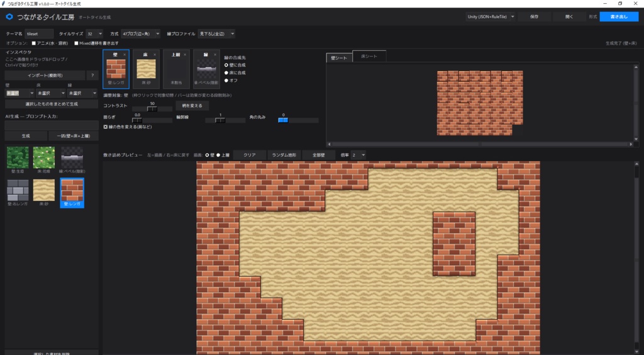Expand the 方式 47ブロブ dropdown
This screenshot has height=355, width=644.
[x=140, y=34]
